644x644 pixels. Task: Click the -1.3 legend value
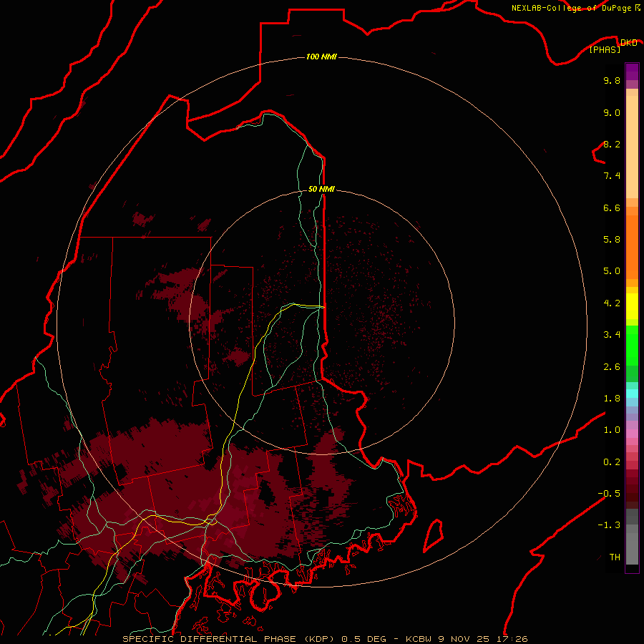pyautogui.click(x=609, y=525)
